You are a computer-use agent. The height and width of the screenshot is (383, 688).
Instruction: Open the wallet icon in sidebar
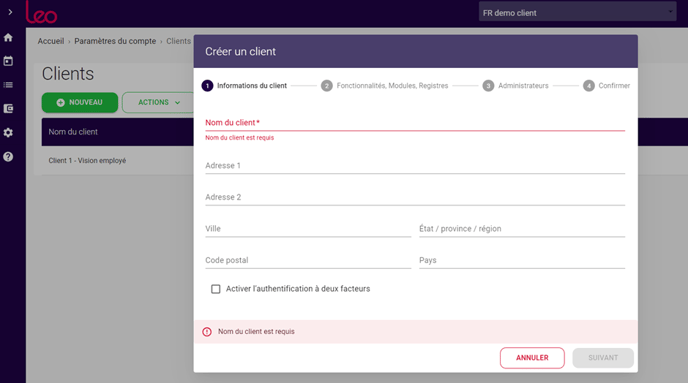click(x=8, y=108)
